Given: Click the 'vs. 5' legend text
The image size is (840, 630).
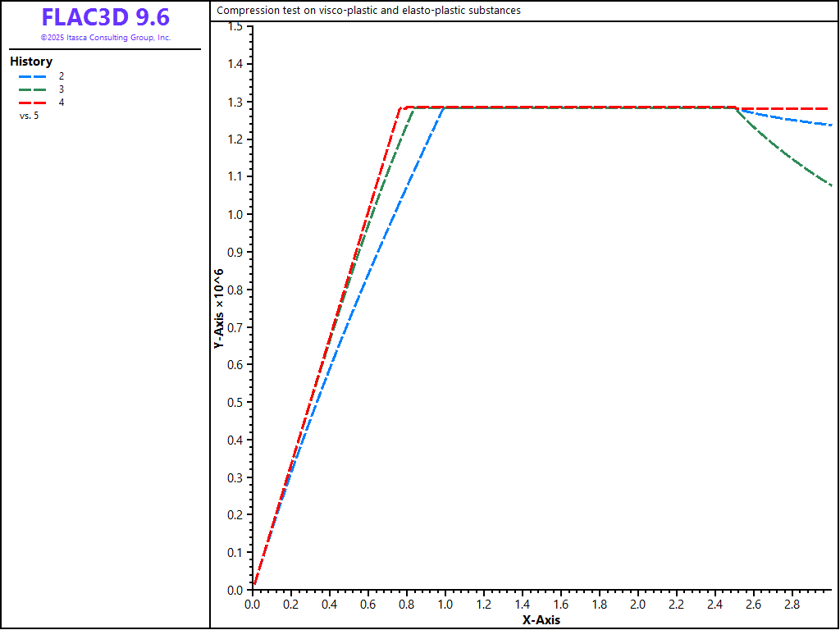Looking at the screenshot, I should [29, 116].
